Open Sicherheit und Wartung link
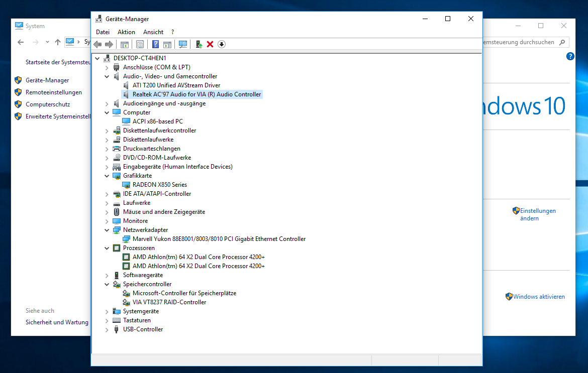The height and width of the screenshot is (373, 588). [x=57, y=322]
